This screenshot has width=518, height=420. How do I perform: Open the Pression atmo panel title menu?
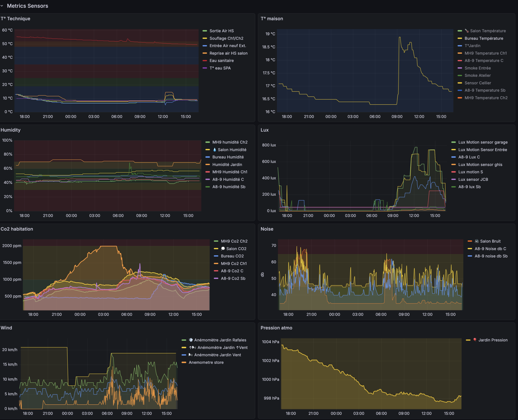click(x=276, y=328)
